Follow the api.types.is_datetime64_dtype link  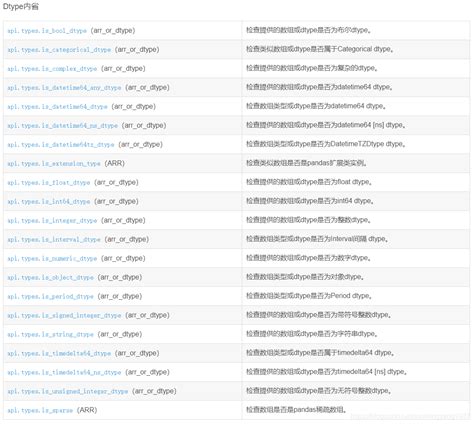click(x=57, y=107)
